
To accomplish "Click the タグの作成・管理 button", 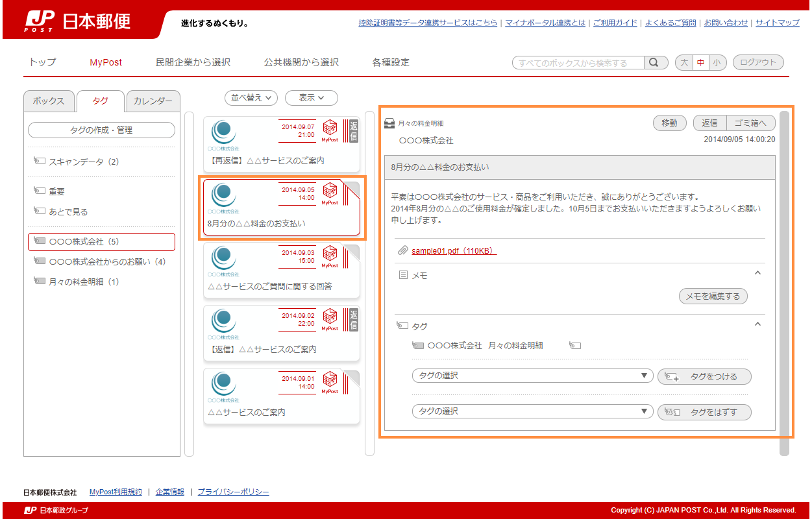I will click(x=101, y=130).
